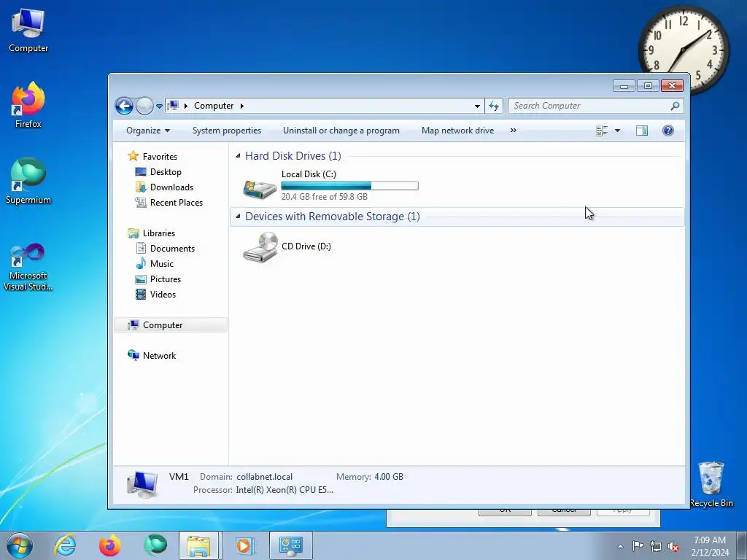Toggle the preview pane icon
747x560 pixels.
pyautogui.click(x=642, y=131)
